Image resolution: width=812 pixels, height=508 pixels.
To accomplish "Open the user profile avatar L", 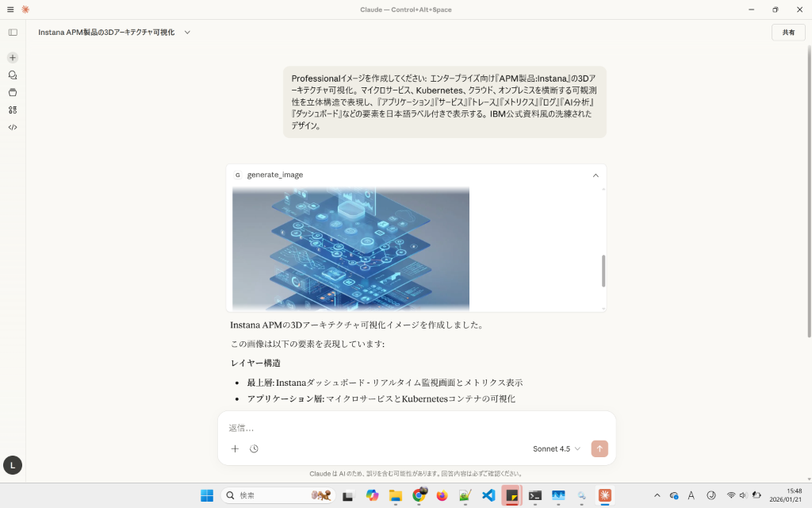I will pyautogui.click(x=13, y=465).
